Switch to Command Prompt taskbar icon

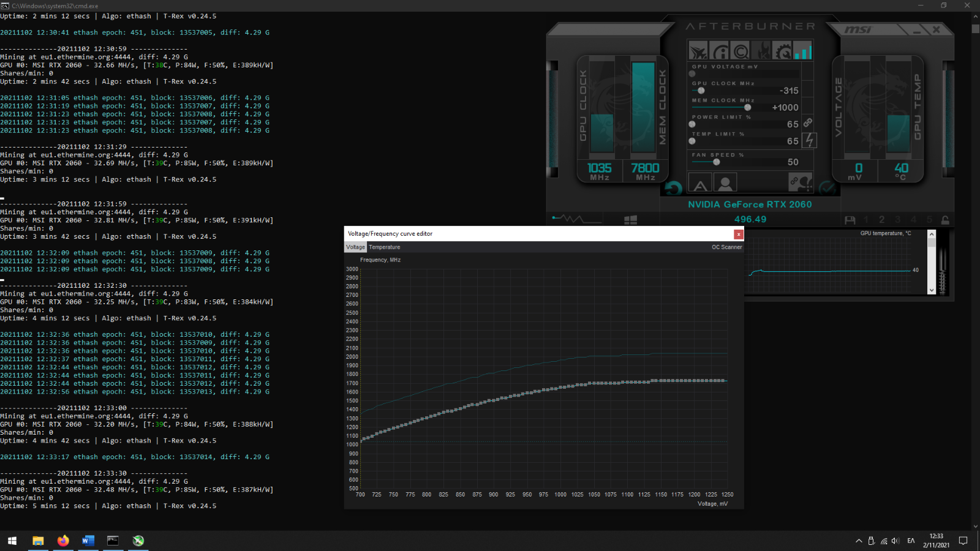(113, 541)
